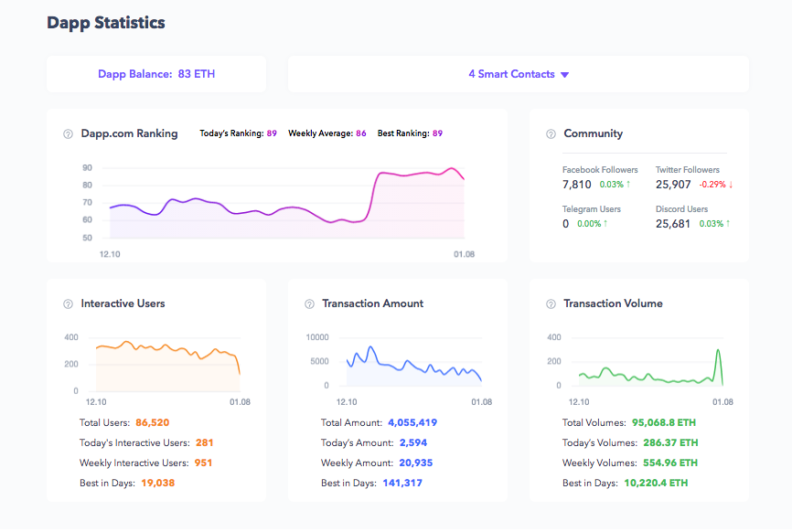Click green up arrow by Facebook Followers
Image resolution: width=792 pixels, height=532 pixels.
627,185
